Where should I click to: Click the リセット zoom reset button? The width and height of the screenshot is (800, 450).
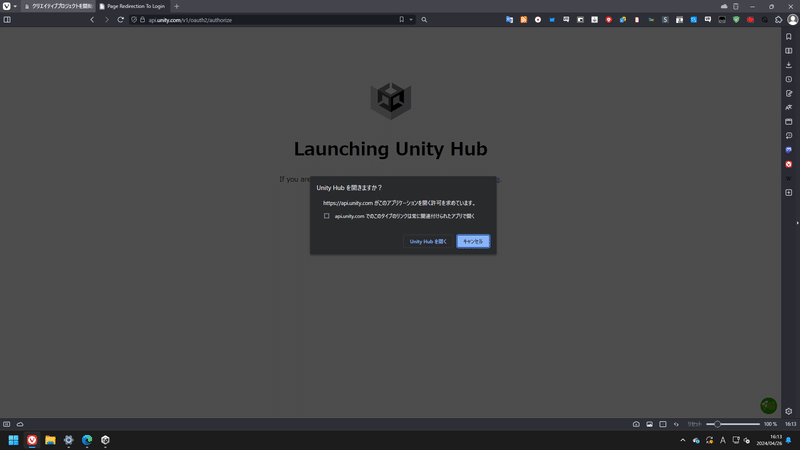pos(694,424)
